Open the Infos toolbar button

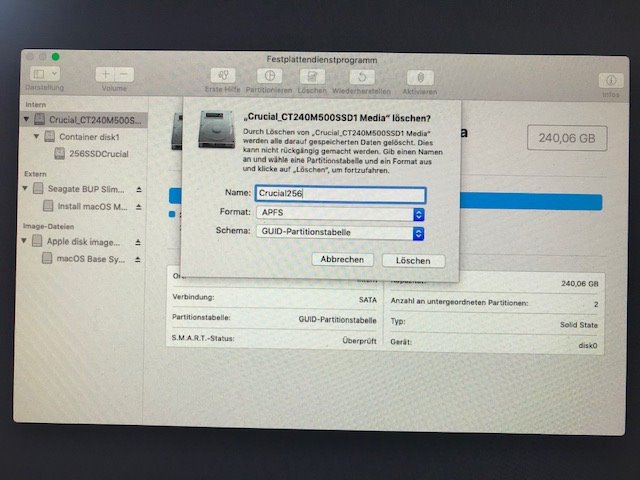coord(611,80)
